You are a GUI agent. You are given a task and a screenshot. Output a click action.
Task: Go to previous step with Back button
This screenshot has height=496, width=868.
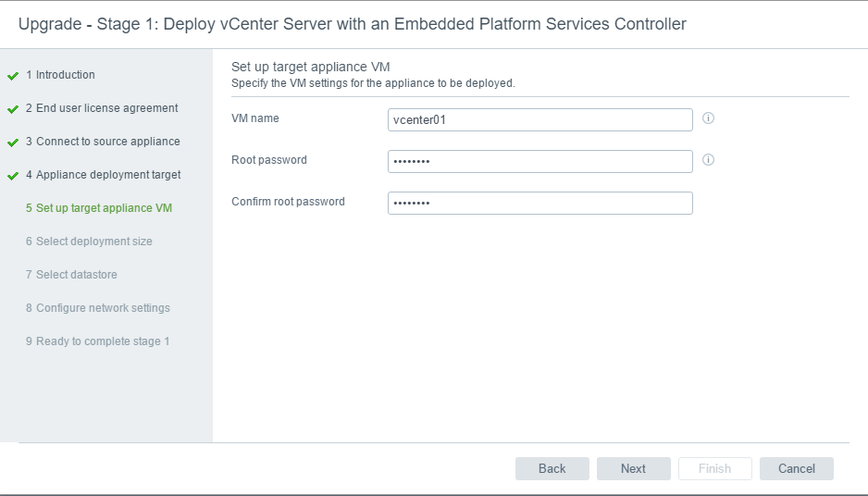click(552, 468)
